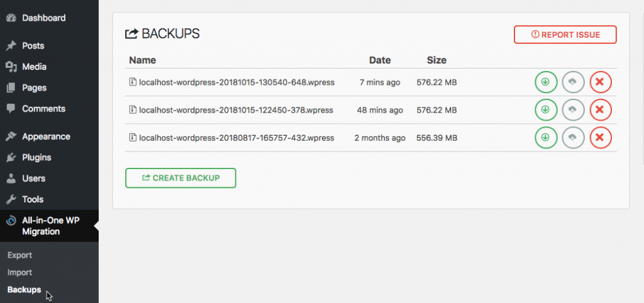
Task: Restore the 122450-378 backup via cloud icon
Action: click(573, 109)
